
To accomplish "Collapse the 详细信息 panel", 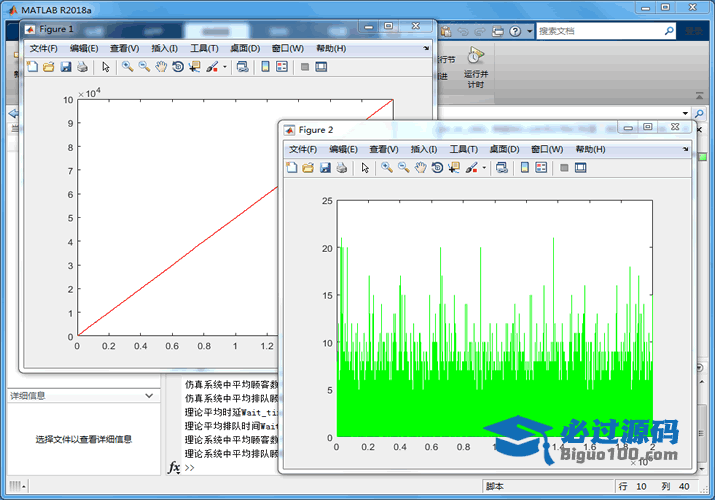I will pyautogui.click(x=149, y=396).
